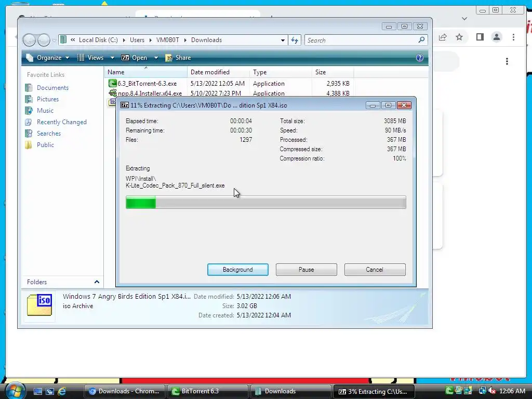Expand the Views dropdown arrow
This screenshot has height=399, width=532.
pyautogui.click(x=112, y=58)
